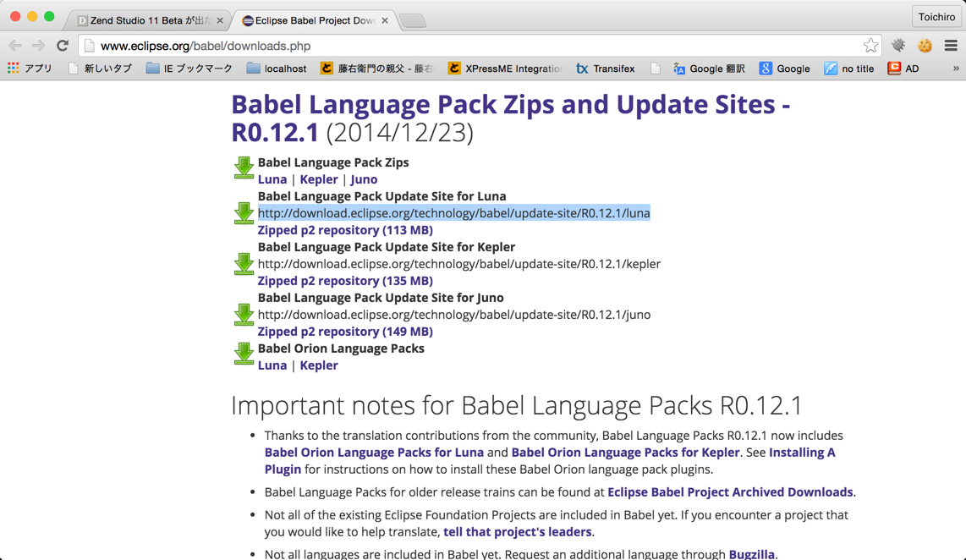Image resolution: width=966 pixels, height=560 pixels.
Task: Open the gear extension icon in toolbar
Action: (x=898, y=46)
